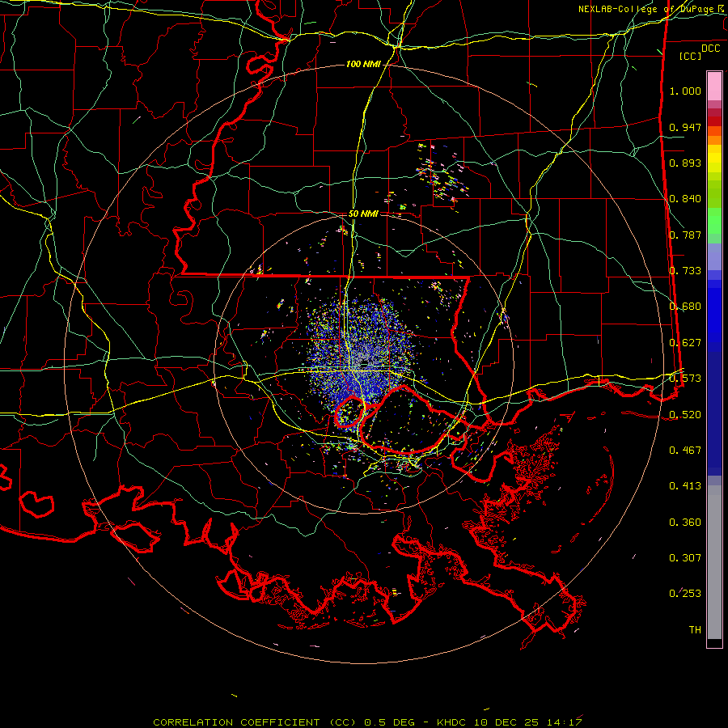
Task: Pick the 0.840 legend value
Action: point(685,199)
